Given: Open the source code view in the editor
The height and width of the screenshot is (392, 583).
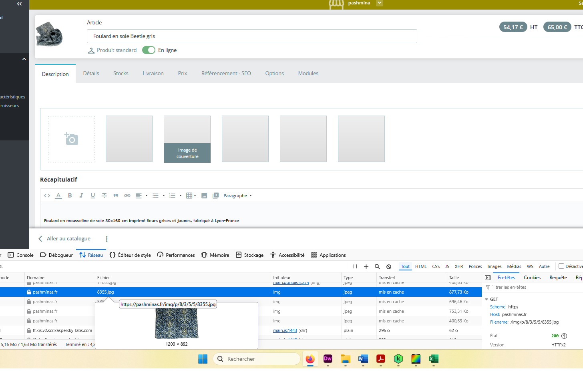Looking at the screenshot, I should 47,196.
